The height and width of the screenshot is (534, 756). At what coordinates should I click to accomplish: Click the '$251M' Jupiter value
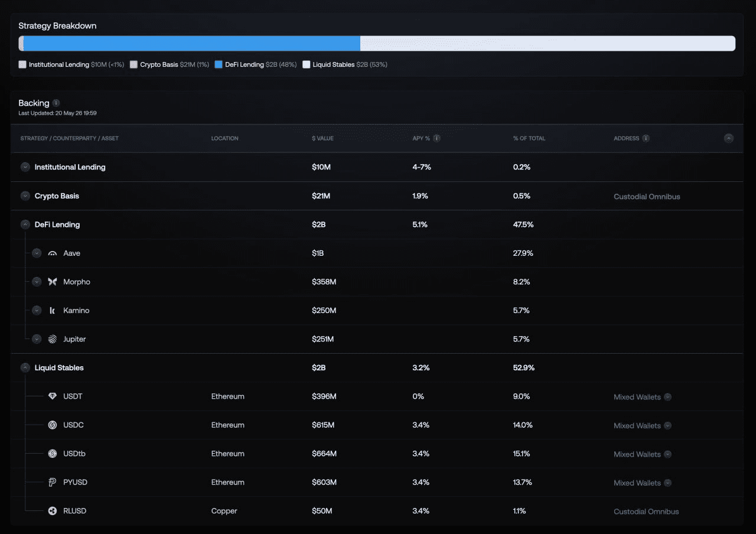coord(323,339)
